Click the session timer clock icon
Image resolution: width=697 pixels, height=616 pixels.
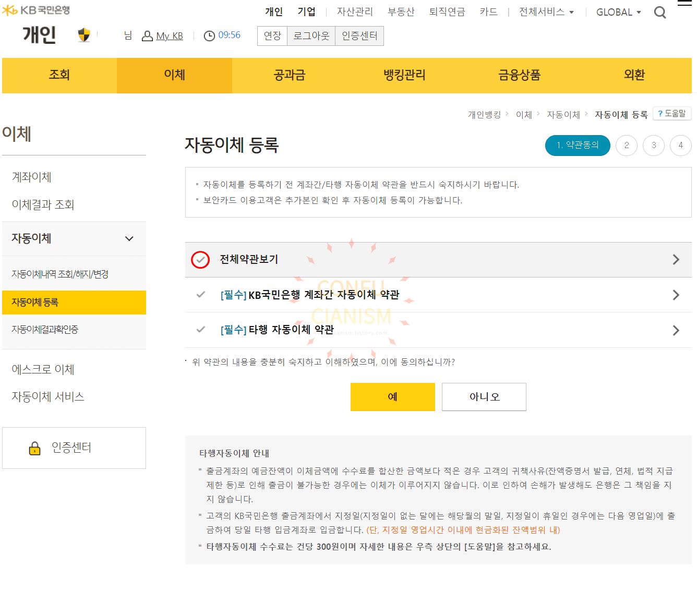(x=209, y=36)
